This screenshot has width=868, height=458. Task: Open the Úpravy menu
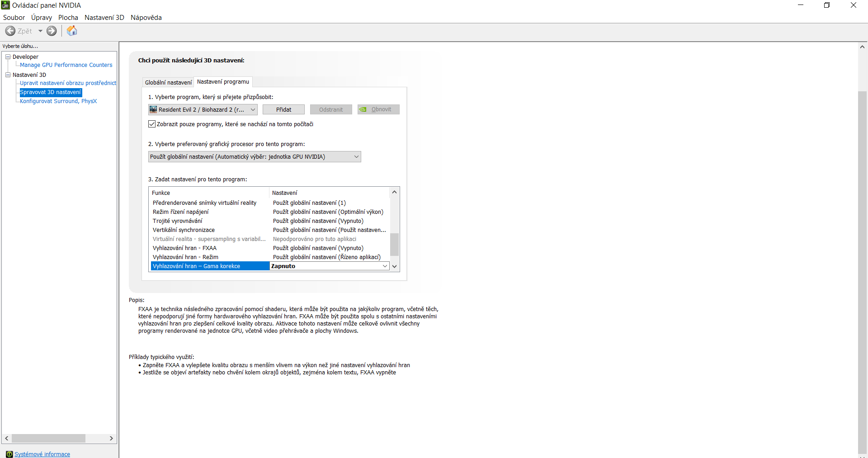(x=42, y=17)
